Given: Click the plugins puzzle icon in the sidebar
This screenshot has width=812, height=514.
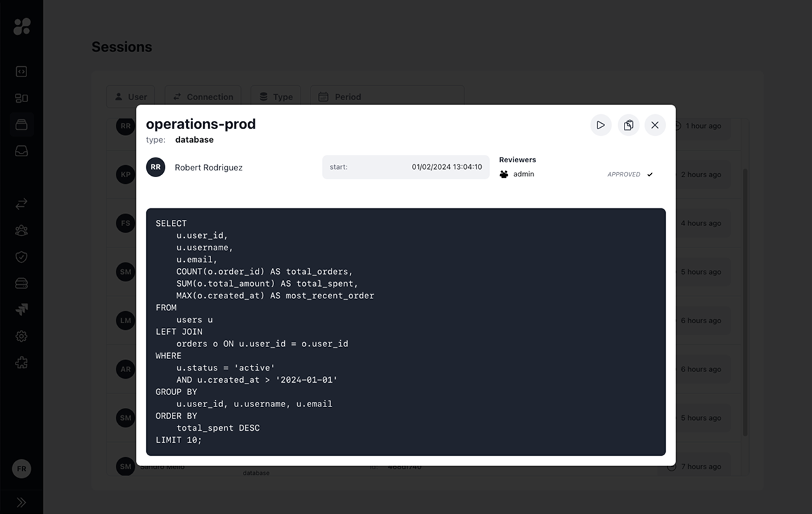Looking at the screenshot, I should (x=21, y=363).
